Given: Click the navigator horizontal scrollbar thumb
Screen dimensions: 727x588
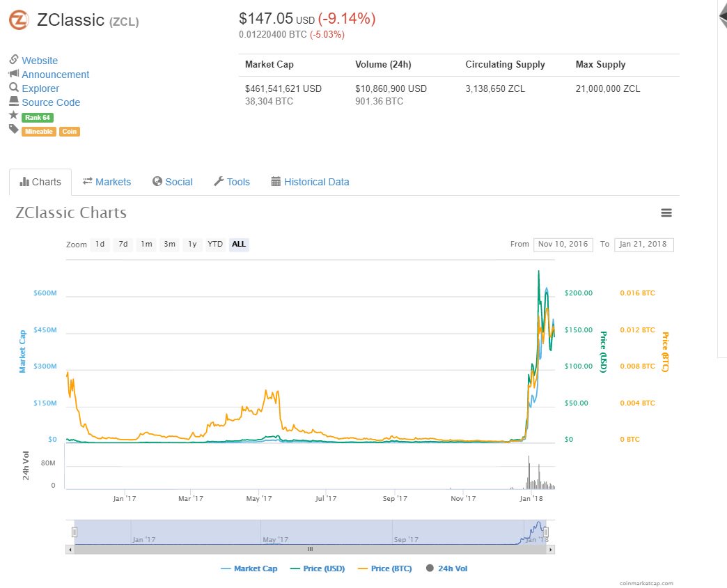Looking at the screenshot, I should click(310, 550).
